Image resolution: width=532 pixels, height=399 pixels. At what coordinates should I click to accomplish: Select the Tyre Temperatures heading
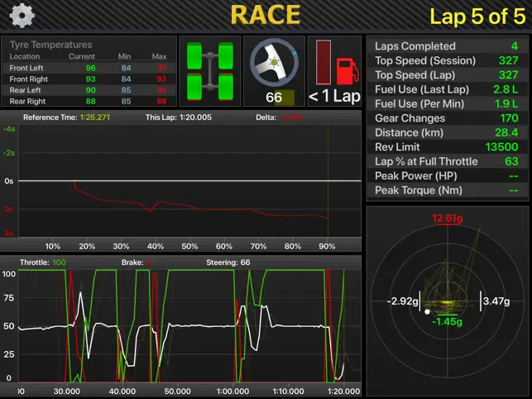[51, 45]
